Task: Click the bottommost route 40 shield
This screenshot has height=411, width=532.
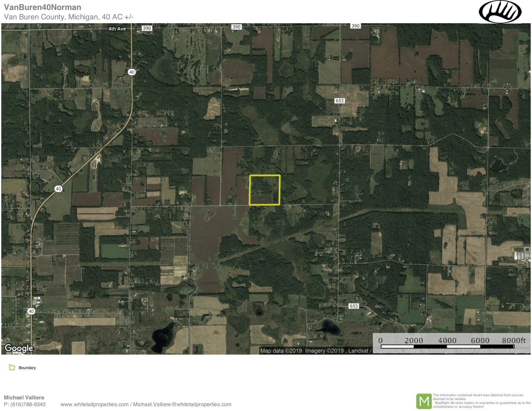Action: [31, 311]
